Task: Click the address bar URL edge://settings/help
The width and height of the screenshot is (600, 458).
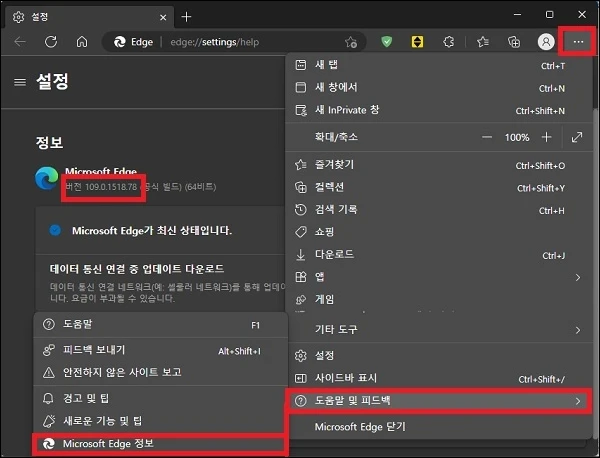Action: (x=215, y=42)
